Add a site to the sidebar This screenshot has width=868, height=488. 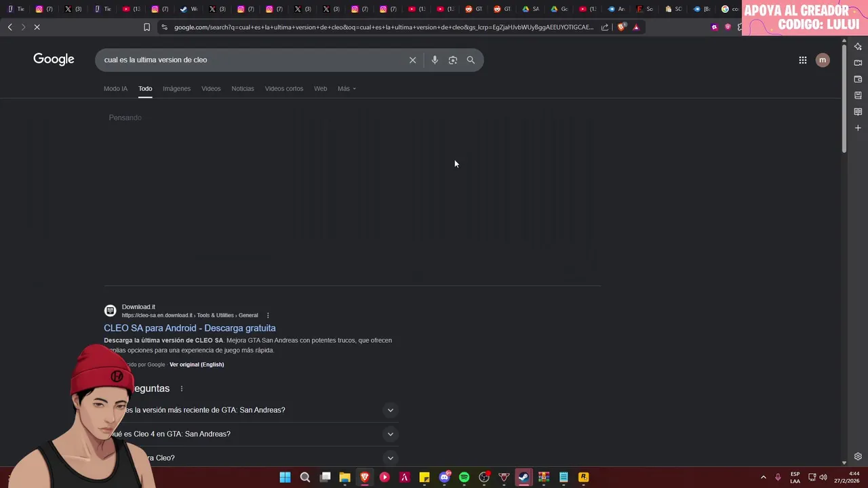pos(858,128)
